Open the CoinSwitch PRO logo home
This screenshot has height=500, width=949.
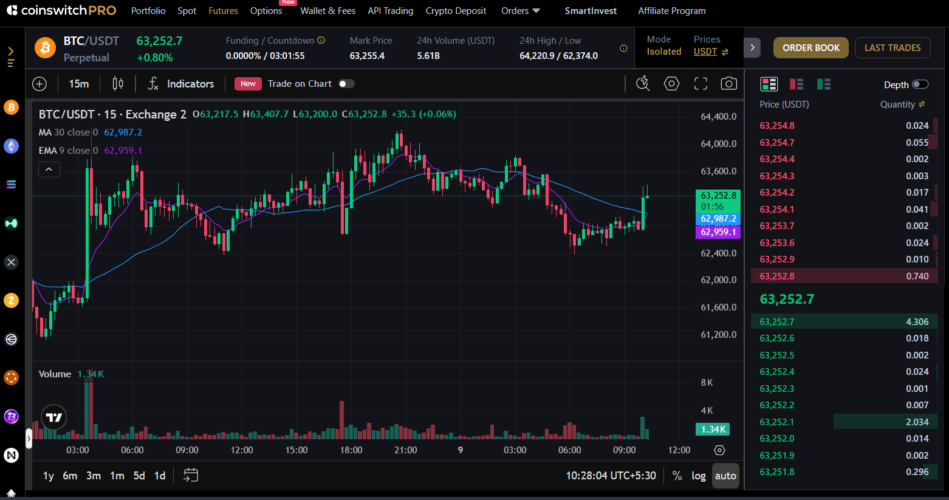point(61,11)
